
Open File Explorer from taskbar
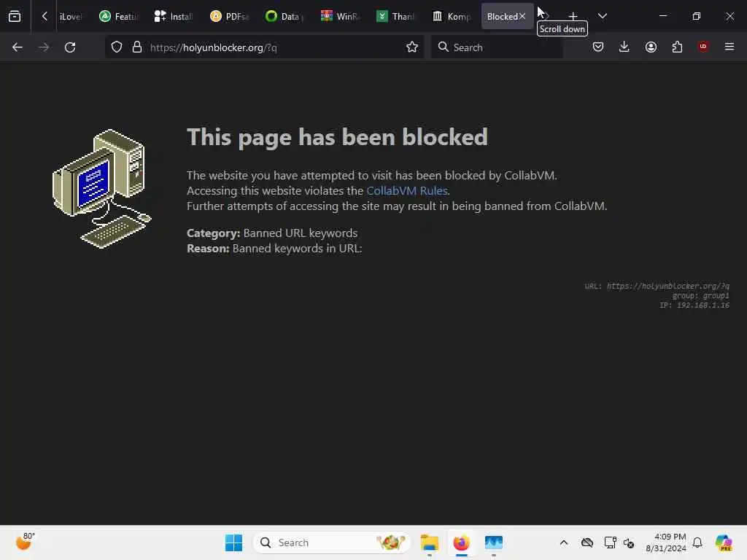coord(429,542)
